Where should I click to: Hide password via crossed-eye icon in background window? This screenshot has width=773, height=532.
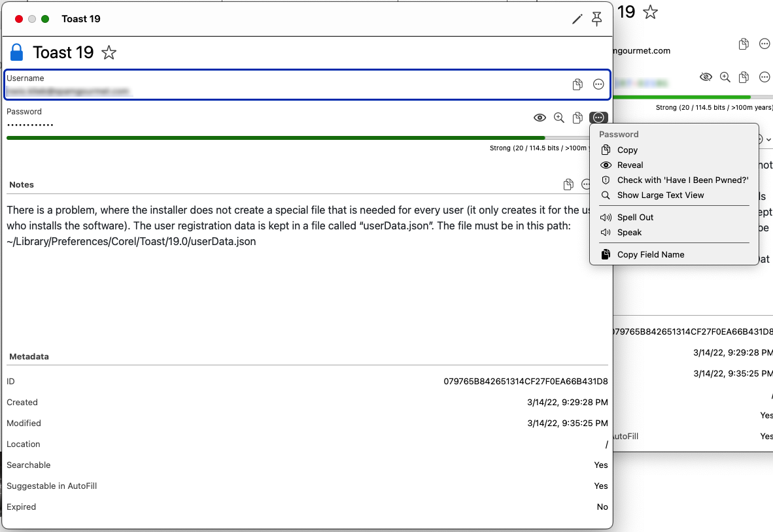click(x=706, y=77)
